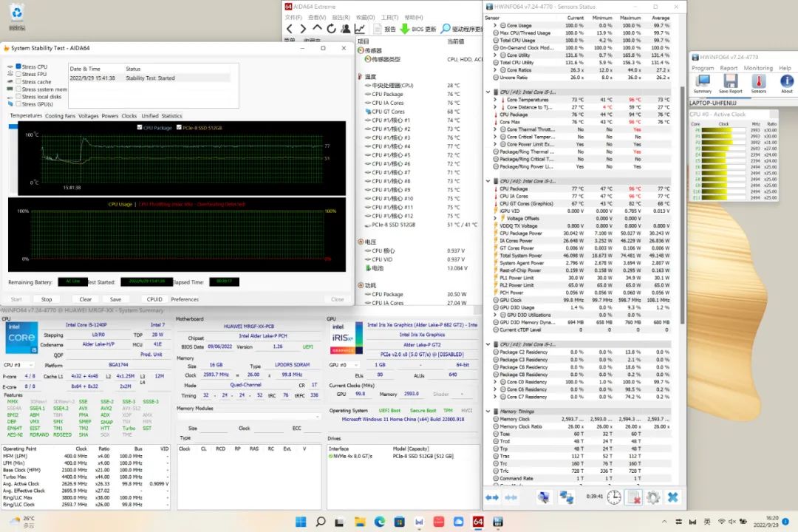
Task: Click the Windows Start button on taskbar
Action: [x=301, y=522]
